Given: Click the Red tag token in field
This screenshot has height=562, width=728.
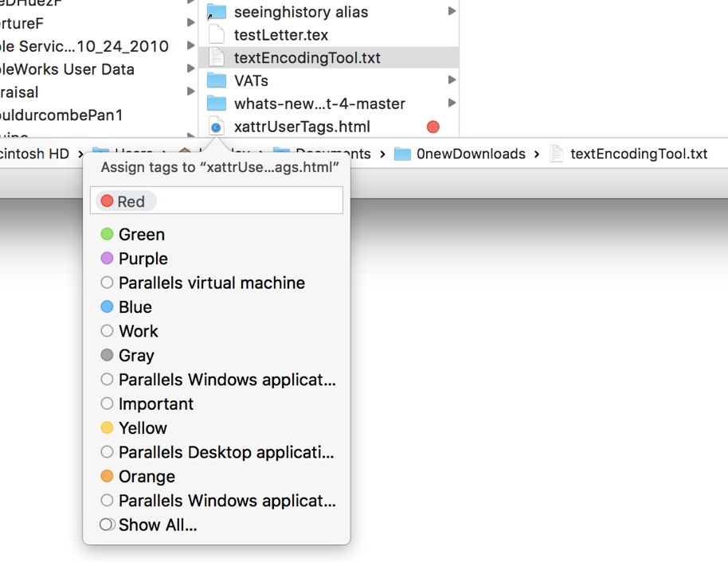Looking at the screenshot, I should [x=125, y=201].
